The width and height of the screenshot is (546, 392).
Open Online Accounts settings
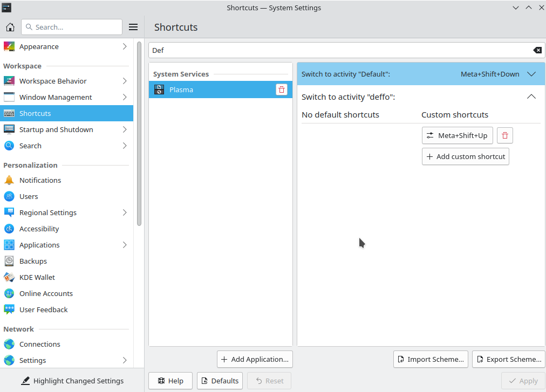pyautogui.click(x=46, y=293)
